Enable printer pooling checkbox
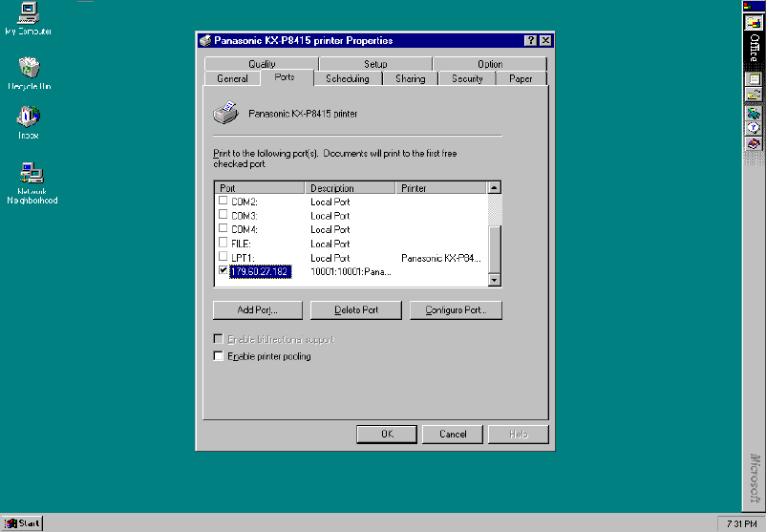 click(219, 356)
